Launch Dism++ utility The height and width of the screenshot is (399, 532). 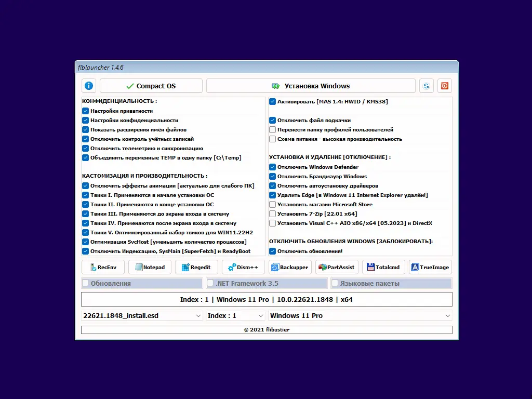point(243,268)
